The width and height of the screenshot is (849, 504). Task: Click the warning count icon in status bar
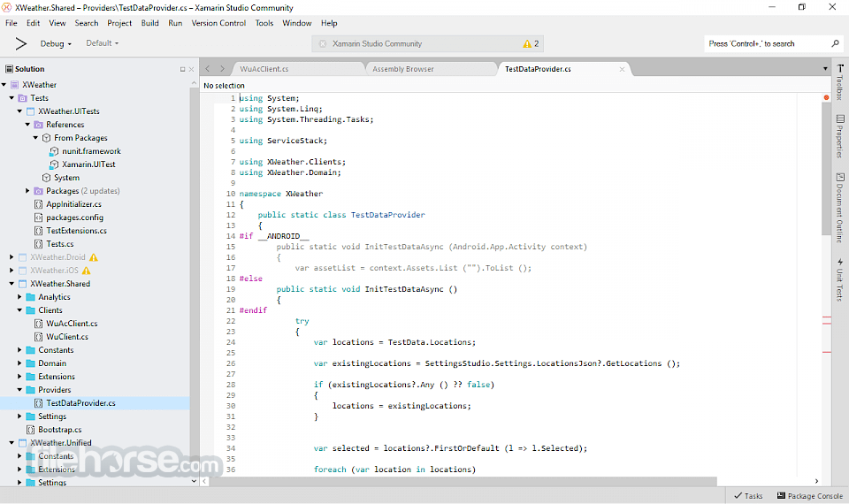click(527, 44)
